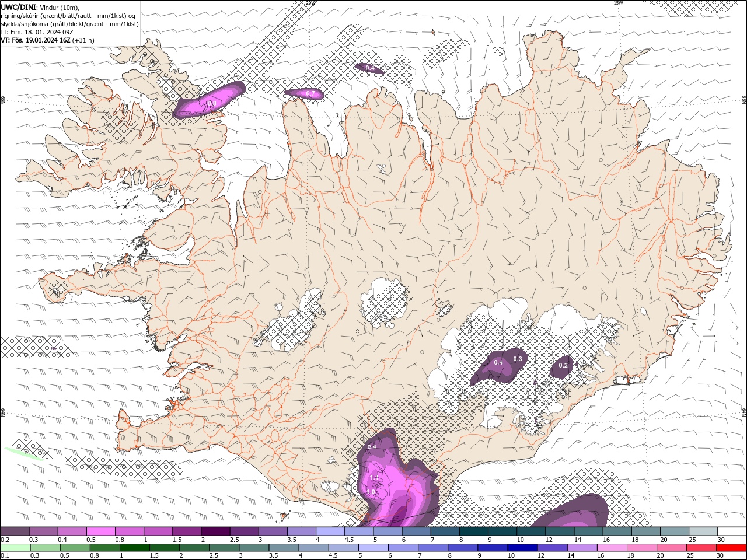This screenshot has height=560, width=747.
Task: Click the 'slydda/snjókoma' legend description line
Action: point(69,24)
